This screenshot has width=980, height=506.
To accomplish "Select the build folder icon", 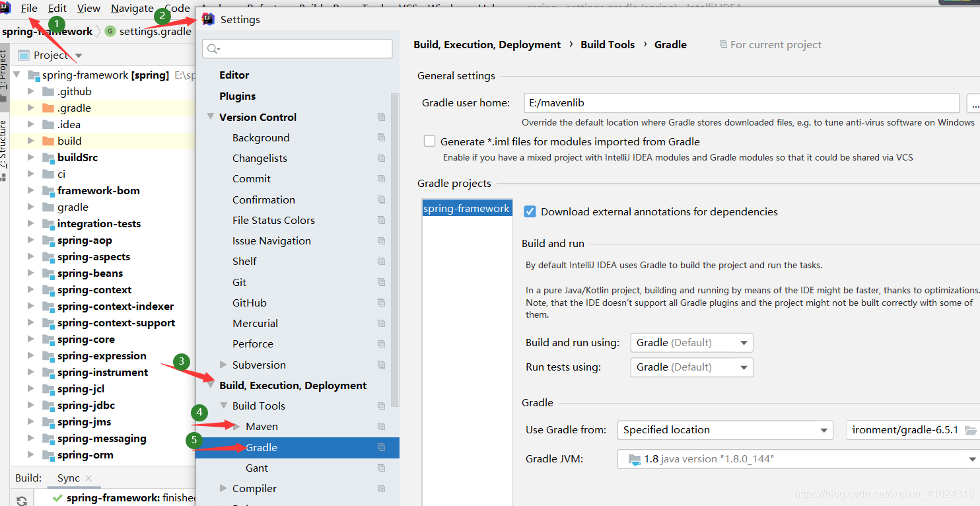I will [48, 141].
